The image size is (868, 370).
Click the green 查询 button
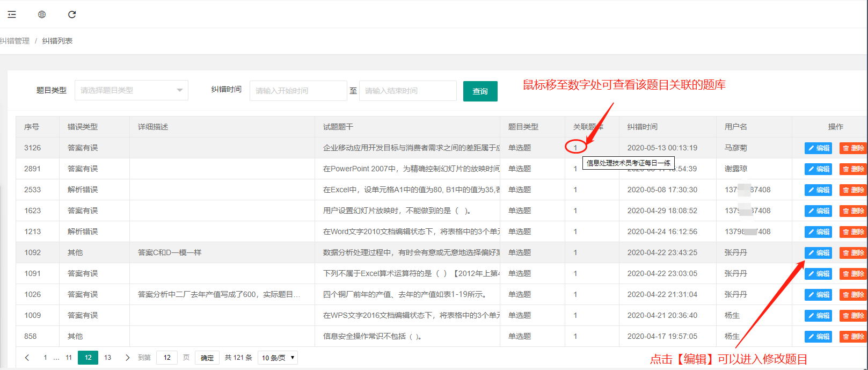pyautogui.click(x=480, y=91)
